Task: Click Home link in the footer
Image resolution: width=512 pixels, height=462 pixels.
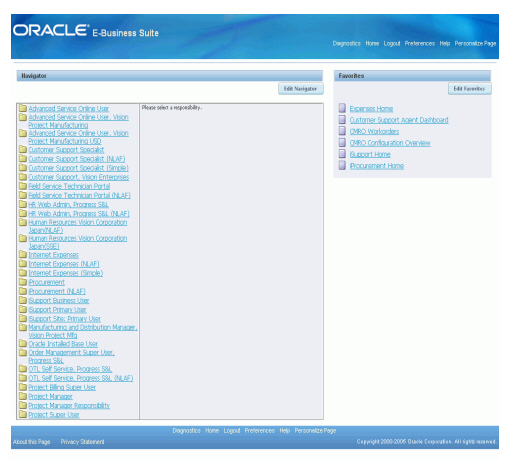Action: tap(212, 431)
